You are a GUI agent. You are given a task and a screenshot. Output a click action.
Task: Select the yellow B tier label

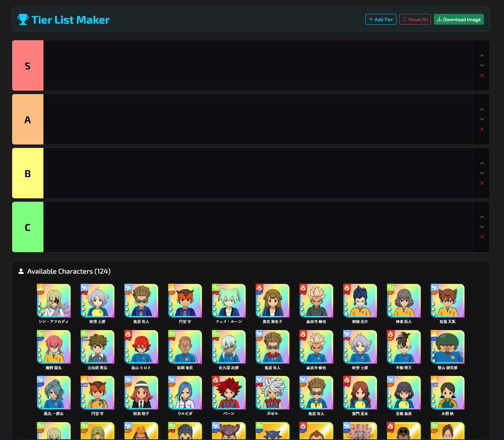(28, 173)
